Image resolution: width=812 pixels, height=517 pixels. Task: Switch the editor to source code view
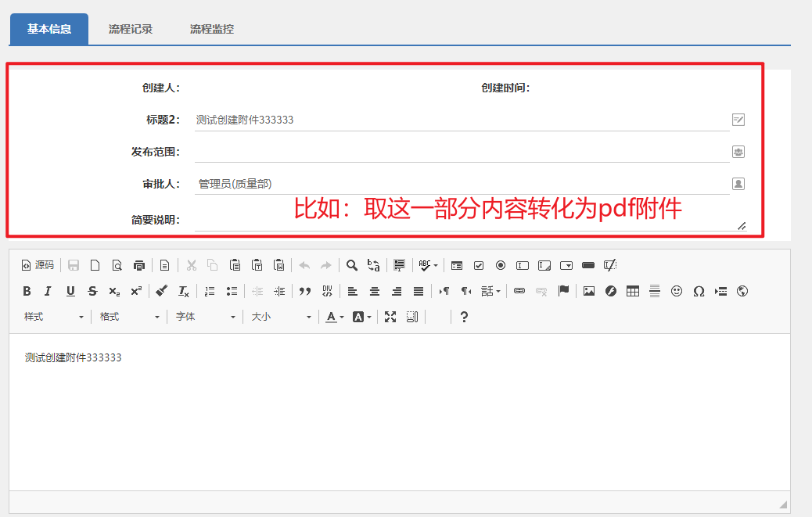38,265
